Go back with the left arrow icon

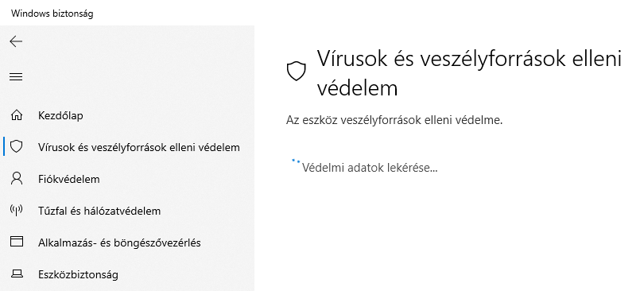pos(16,41)
